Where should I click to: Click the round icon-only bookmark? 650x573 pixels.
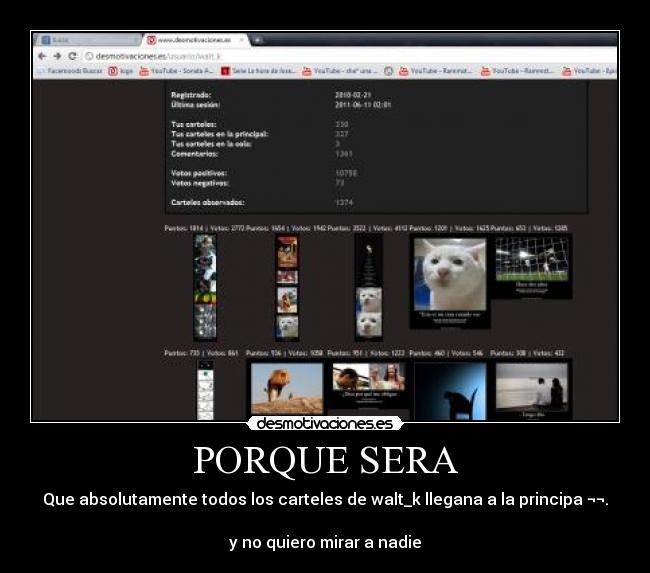pyautogui.click(x=388, y=71)
